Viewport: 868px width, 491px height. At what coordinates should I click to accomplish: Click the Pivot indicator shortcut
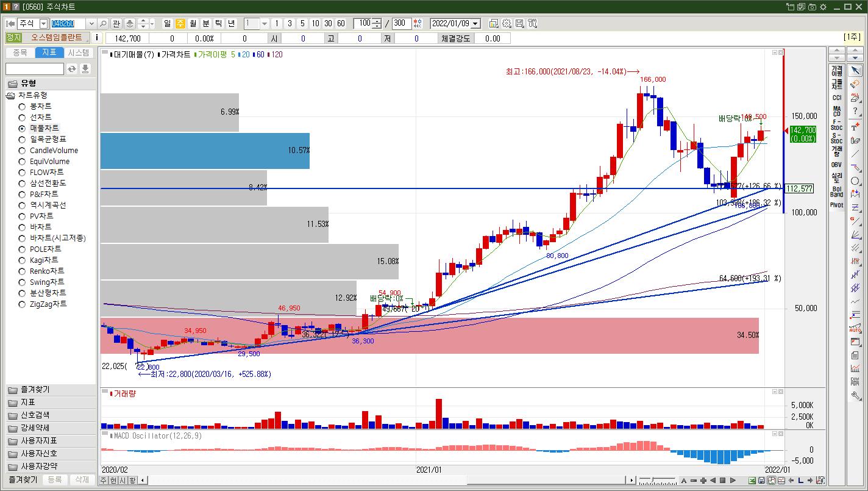(x=836, y=205)
